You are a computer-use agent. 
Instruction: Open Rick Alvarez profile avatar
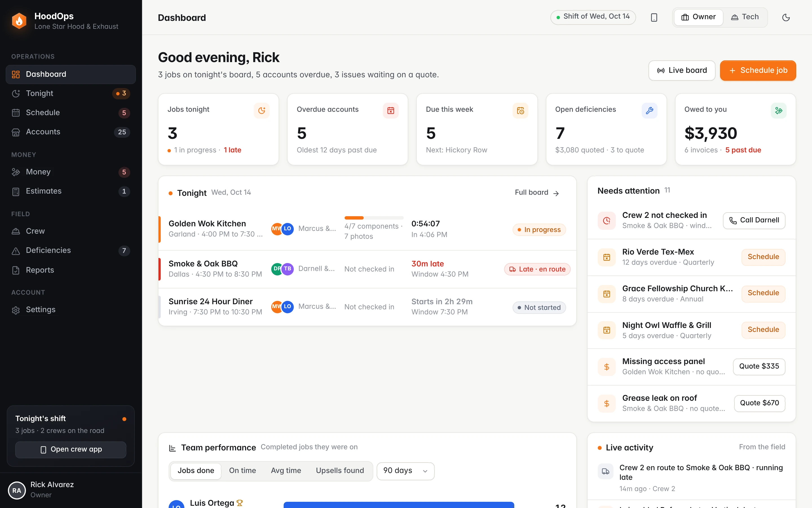[17, 491]
